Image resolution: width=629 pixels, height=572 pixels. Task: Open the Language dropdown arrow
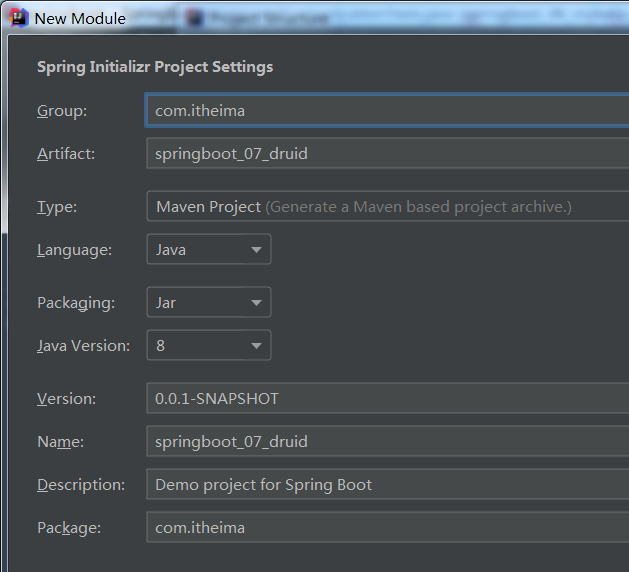[x=256, y=250]
